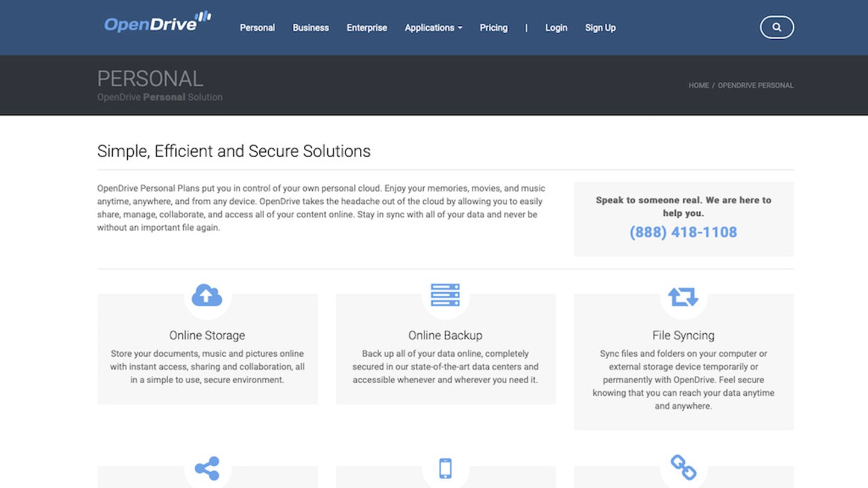Click the Personal navigation item
This screenshot has height=488, width=868.
point(257,28)
